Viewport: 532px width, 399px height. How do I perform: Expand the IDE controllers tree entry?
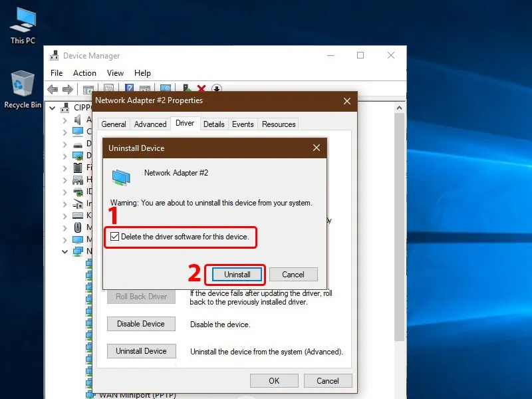tap(65, 190)
